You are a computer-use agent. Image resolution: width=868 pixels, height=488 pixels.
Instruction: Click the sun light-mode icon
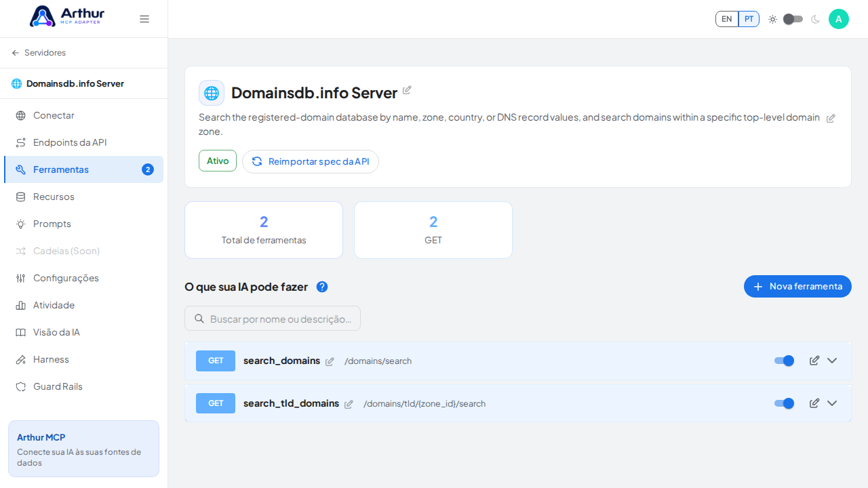click(x=772, y=19)
